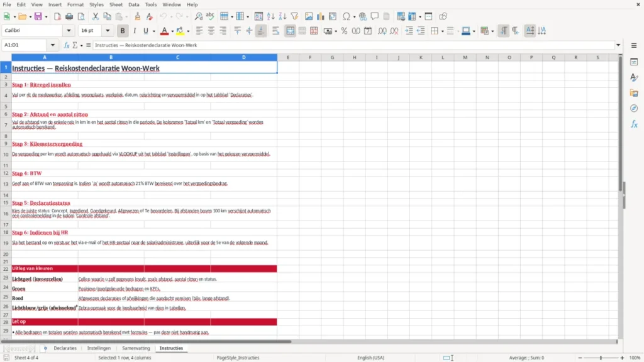Format cells as date
This screenshot has width=644, height=362.
tap(368, 31)
